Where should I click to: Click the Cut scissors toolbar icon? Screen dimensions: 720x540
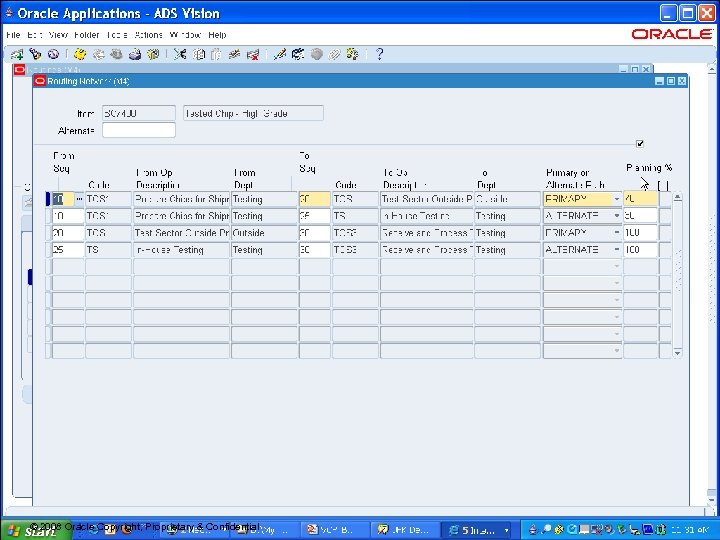pos(180,55)
